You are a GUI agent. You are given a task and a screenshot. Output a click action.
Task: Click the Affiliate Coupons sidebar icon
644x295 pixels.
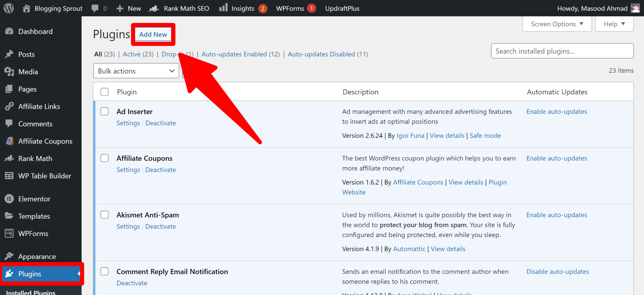(x=9, y=141)
